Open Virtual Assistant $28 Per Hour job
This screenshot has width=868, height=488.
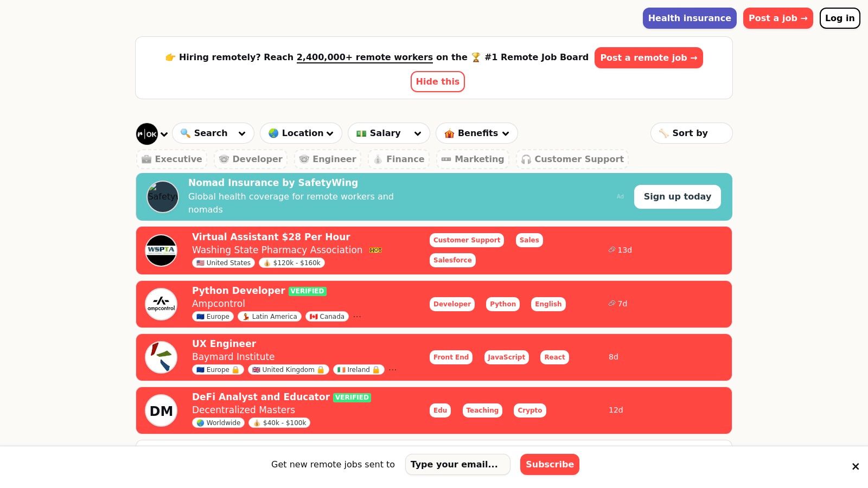(271, 237)
